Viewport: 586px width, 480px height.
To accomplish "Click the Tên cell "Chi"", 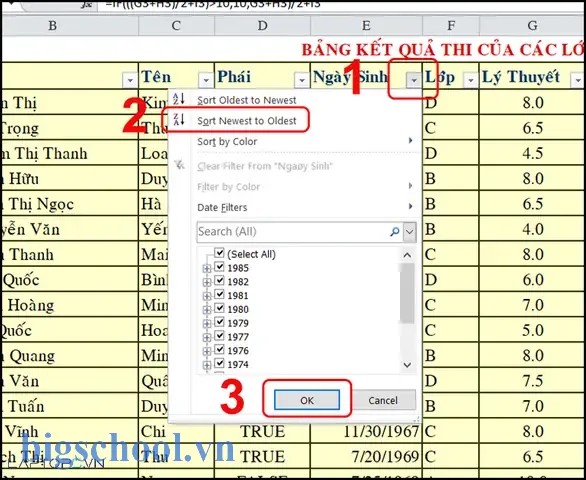I will tap(176, 431).
